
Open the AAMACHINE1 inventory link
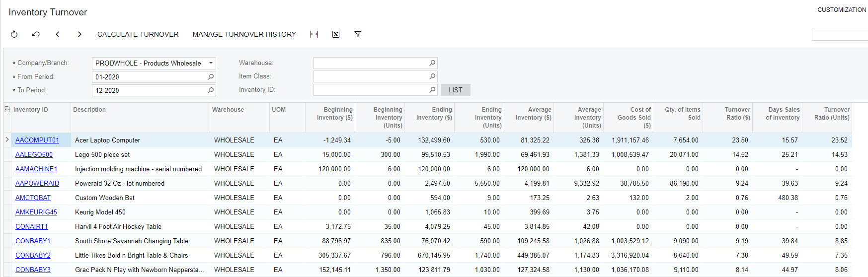36,169
